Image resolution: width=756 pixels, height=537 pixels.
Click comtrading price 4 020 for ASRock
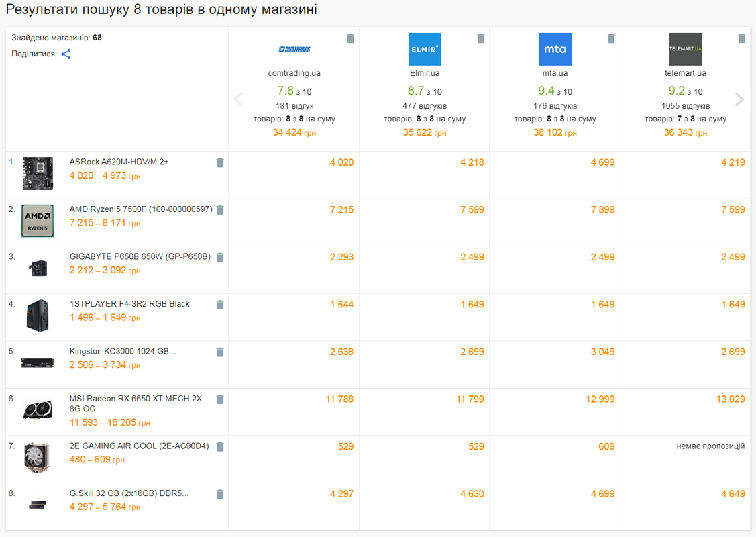(x=341, y=162)
